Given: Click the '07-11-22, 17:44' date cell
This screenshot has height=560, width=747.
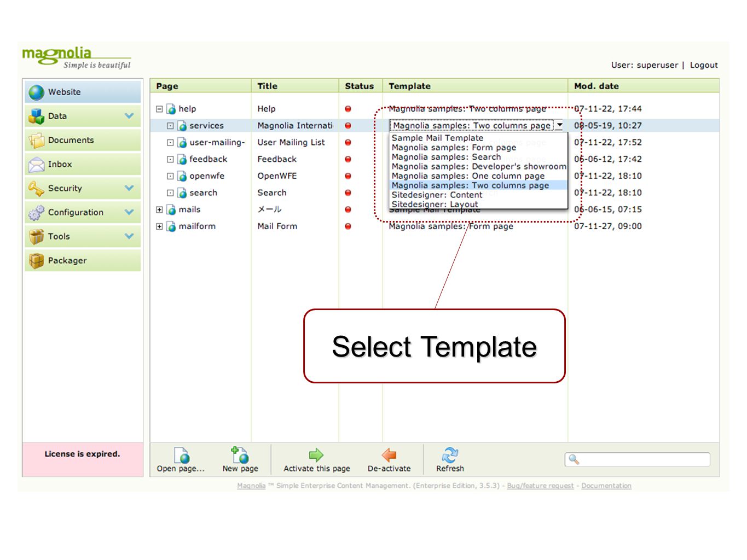Looking at the screenshot, I should [608, 109].
